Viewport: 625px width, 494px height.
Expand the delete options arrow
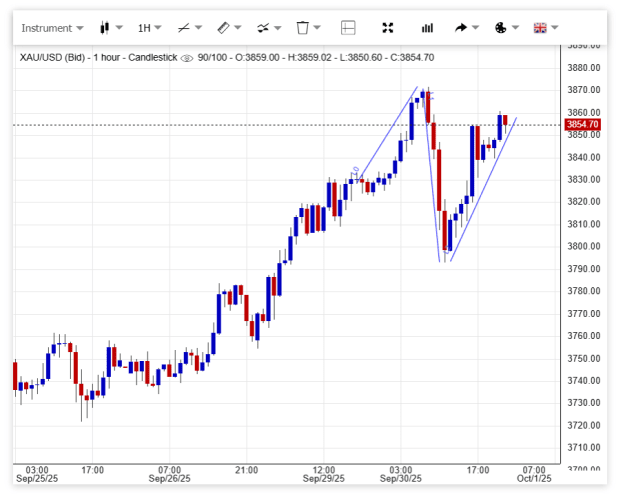click(317, 28)
